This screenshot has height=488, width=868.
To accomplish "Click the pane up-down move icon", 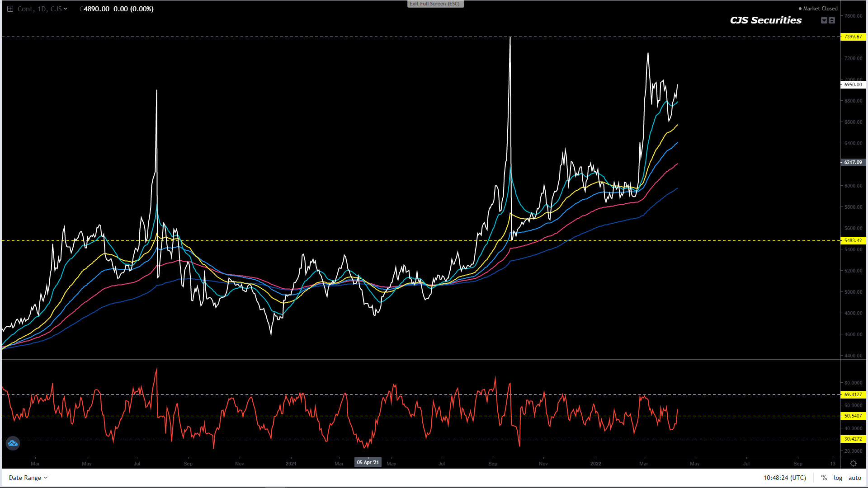I will coord(832,20).
